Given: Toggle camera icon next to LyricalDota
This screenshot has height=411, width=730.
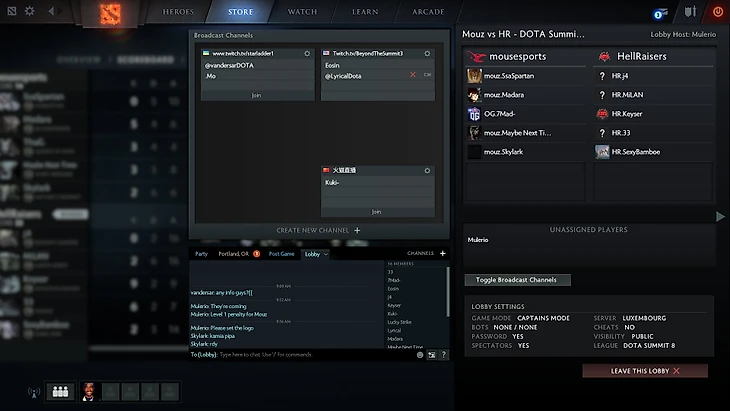Looking at the screenshot, I should pyautogui.click(x=427, y=75).
